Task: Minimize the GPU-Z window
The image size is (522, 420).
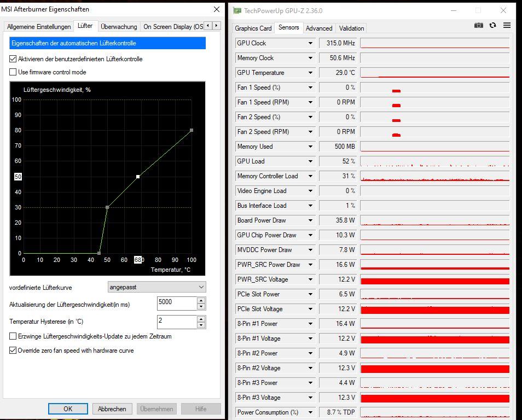Action: pyautogui.click(x=454, y=10)
